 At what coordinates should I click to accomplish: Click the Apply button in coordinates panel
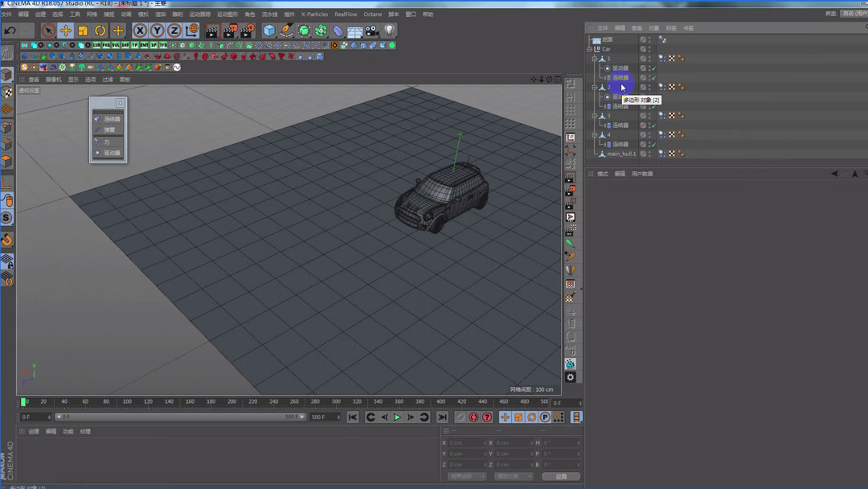click(x=560, y=476)
